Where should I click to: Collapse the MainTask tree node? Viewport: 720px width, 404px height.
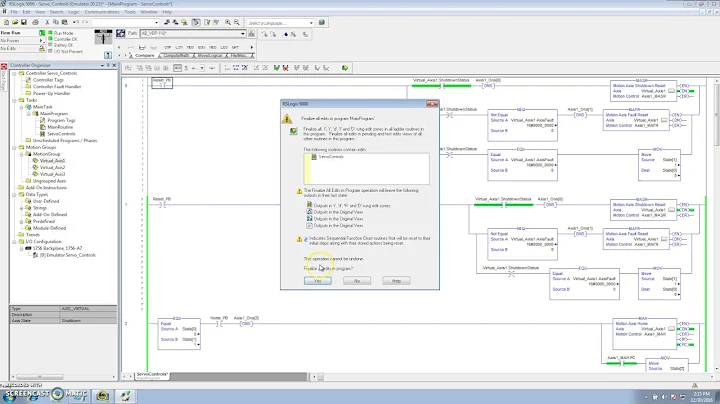tap(21, 107)
